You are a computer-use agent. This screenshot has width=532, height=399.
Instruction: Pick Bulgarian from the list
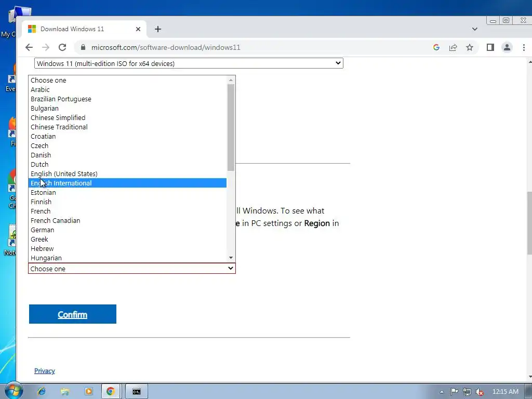[x=127, y=108]
